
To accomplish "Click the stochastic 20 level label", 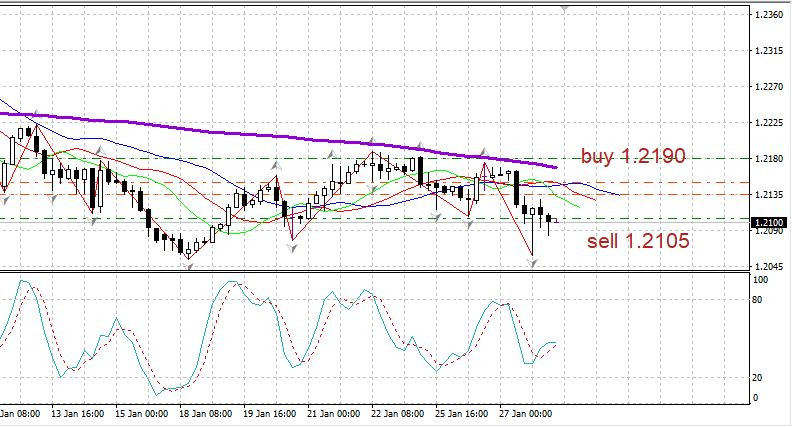I will 758,377.
